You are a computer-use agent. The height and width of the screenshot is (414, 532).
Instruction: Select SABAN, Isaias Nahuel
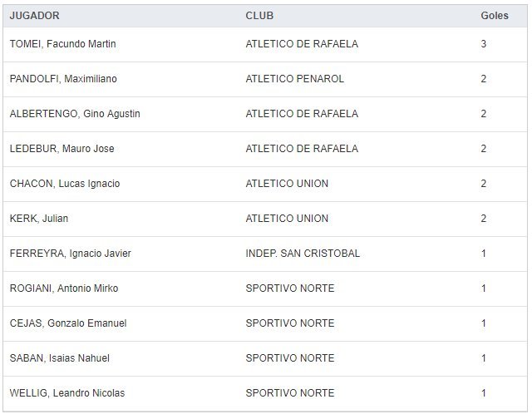click(x=59, y=358)
